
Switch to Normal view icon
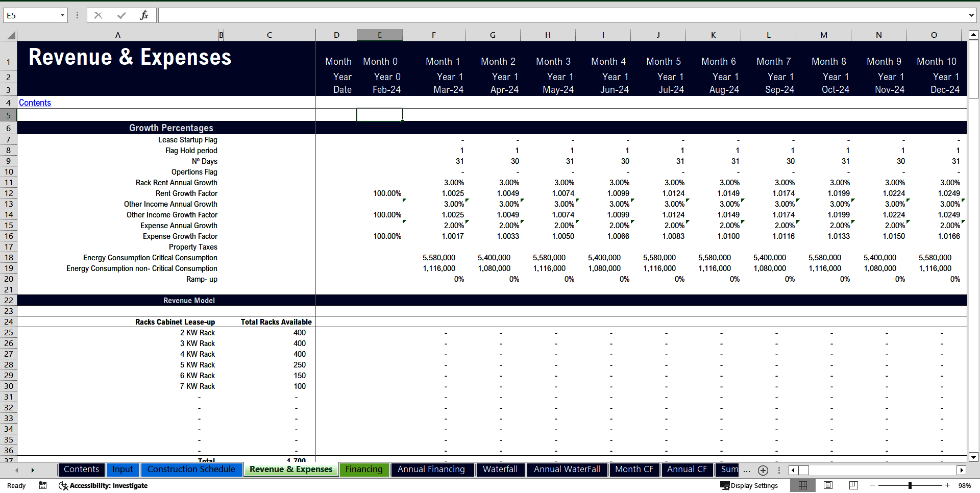803,485
